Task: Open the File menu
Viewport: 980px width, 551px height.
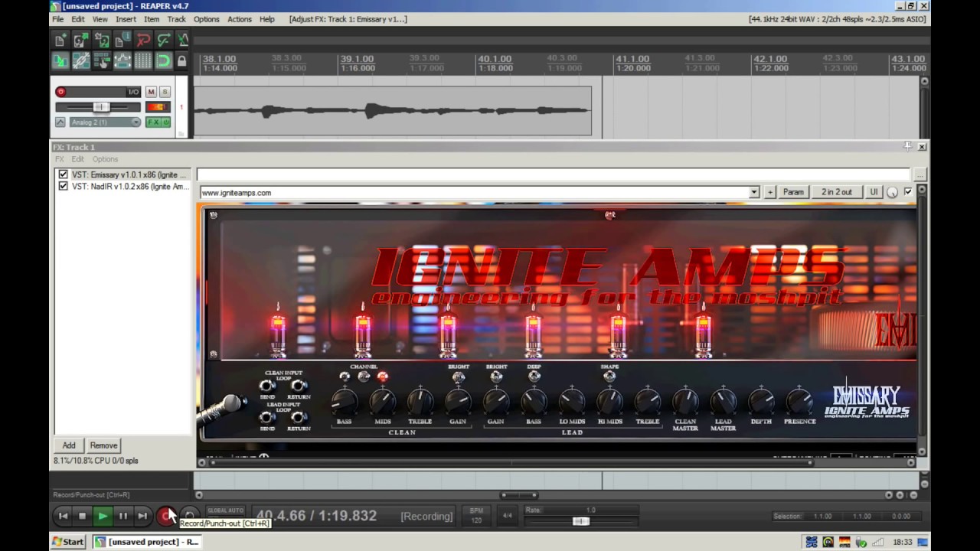Action: tap(57, 19)
